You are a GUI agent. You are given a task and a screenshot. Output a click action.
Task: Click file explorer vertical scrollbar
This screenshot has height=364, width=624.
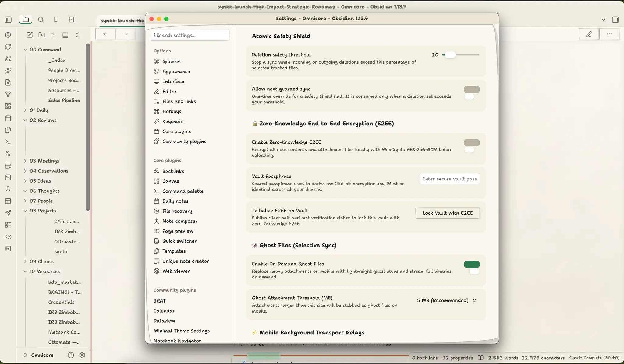(x=88, y=127)
